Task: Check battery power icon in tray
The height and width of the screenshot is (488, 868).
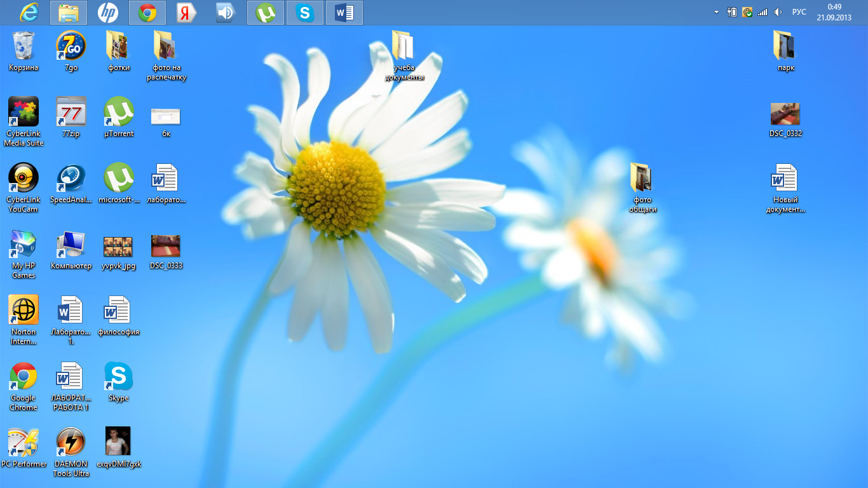Action: [732, 12]
